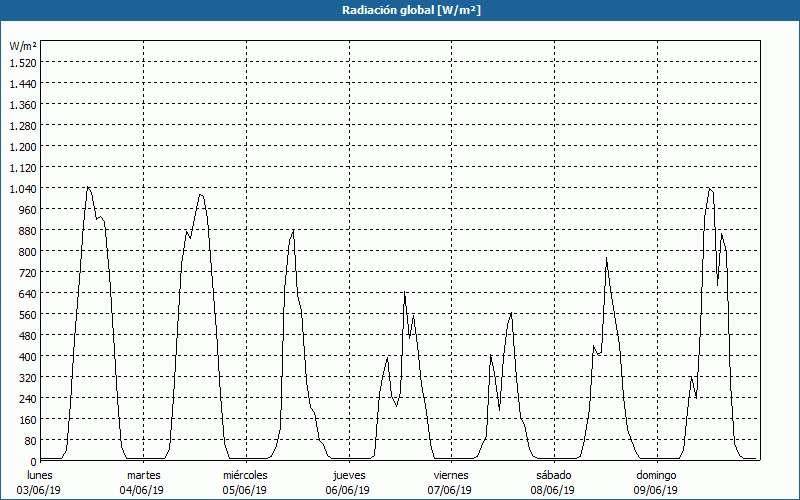Click the 'jueves' day label
This screenshot has height=500, width=800.
349,475
